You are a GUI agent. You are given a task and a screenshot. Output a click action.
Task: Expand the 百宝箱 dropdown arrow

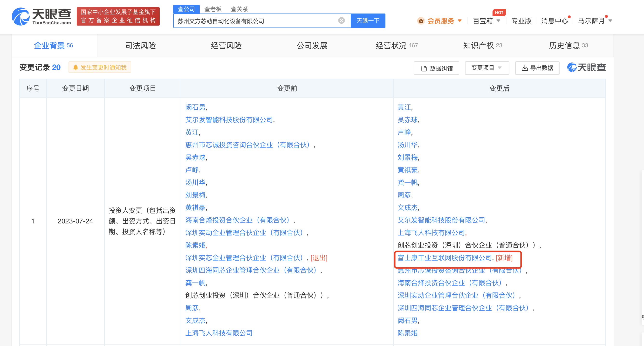(x=498, y=21)
